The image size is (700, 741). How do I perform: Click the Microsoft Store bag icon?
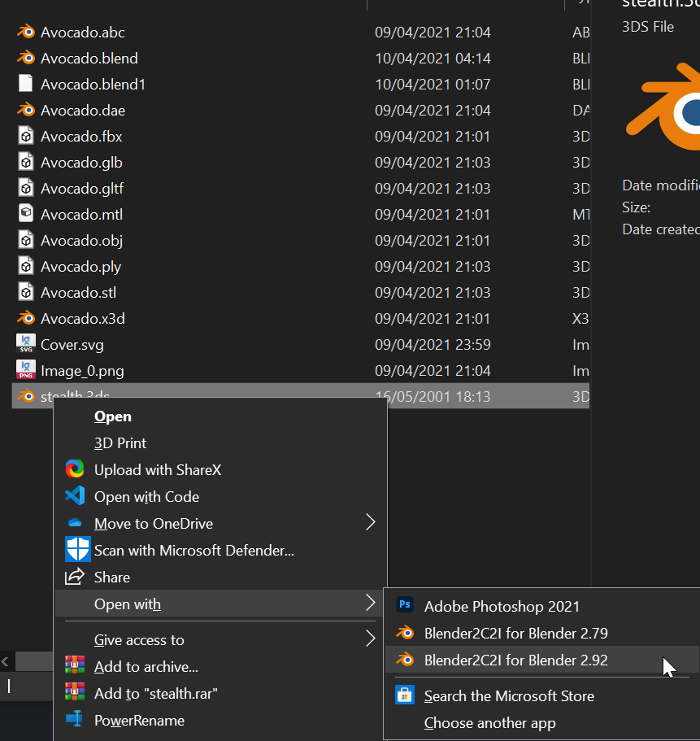coord(405,695)
